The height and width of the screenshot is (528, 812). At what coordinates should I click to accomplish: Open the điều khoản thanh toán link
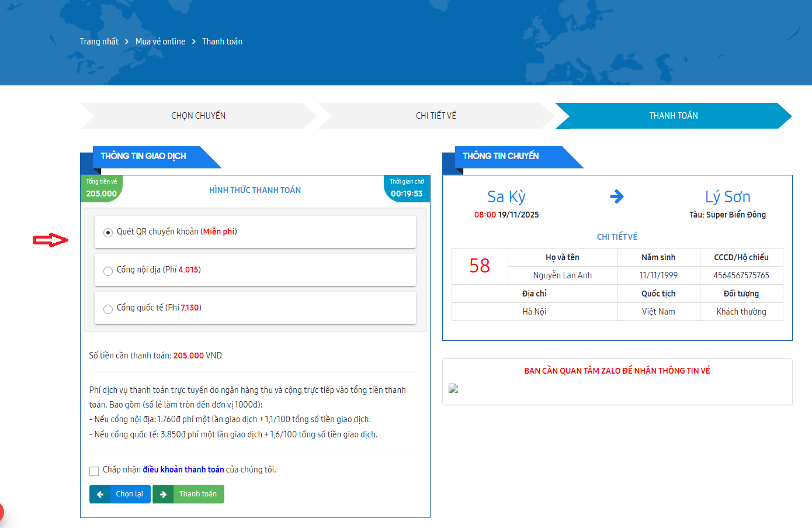tap(183, 470)
